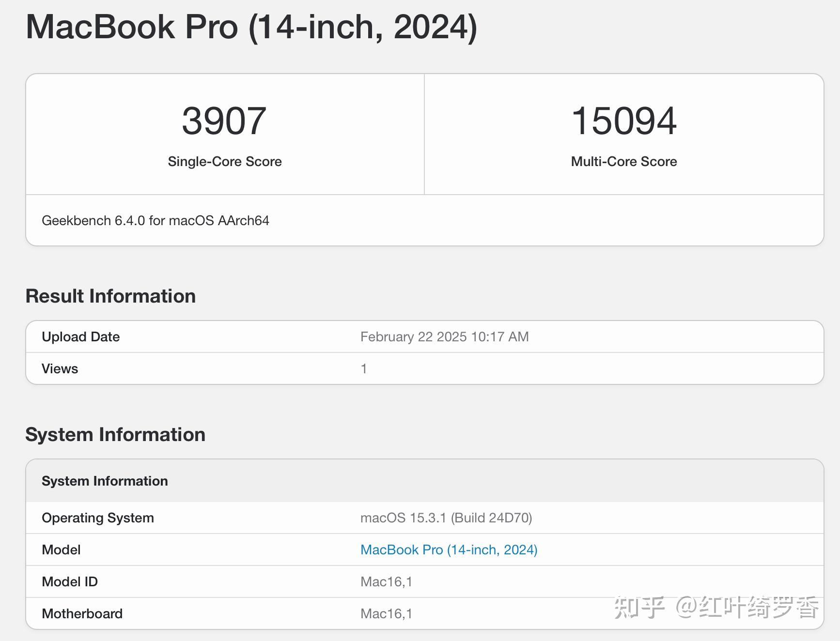Screen dimensions: 840x641
Task: Click the Multi-Core Score label
Action: [624, 161]
